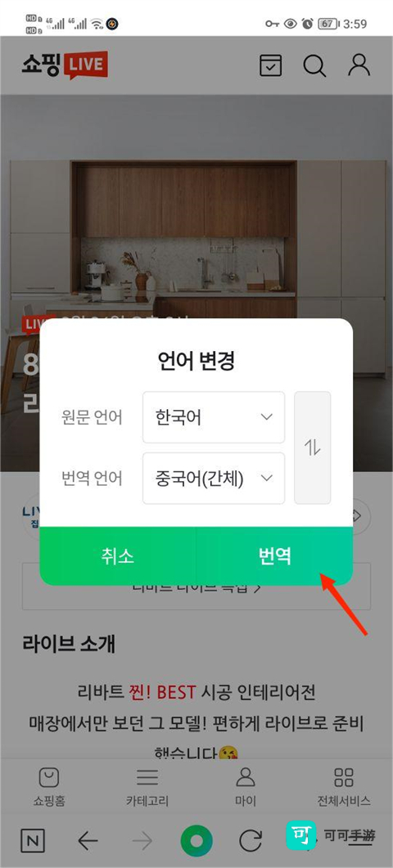Open 전체서비스 grid tab
This screenshot has width=393, height=868.
344,787
